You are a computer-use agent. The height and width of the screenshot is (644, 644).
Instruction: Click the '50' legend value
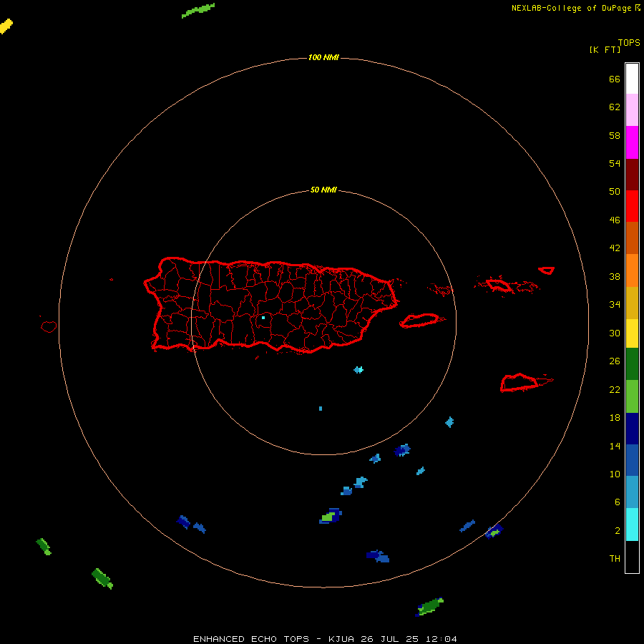615,191
